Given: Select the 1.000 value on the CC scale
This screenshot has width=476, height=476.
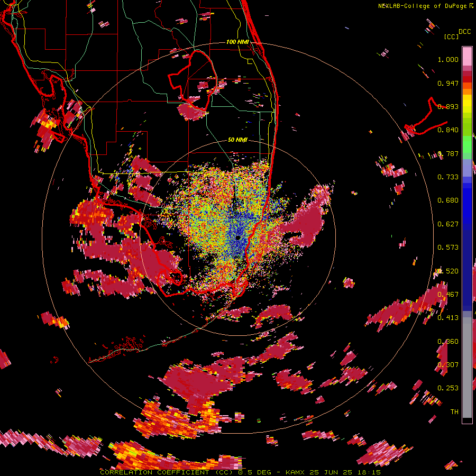Looking at the screenshot, I should [x=448, y=59].
